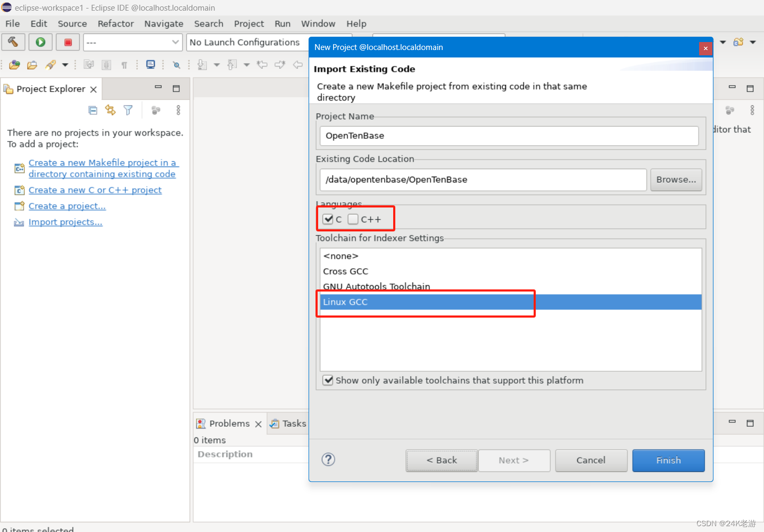The height and width of the screenshot is (532, 764).
Task: Minimize the Project Explorer view
Action: click(x=158, y=87)
